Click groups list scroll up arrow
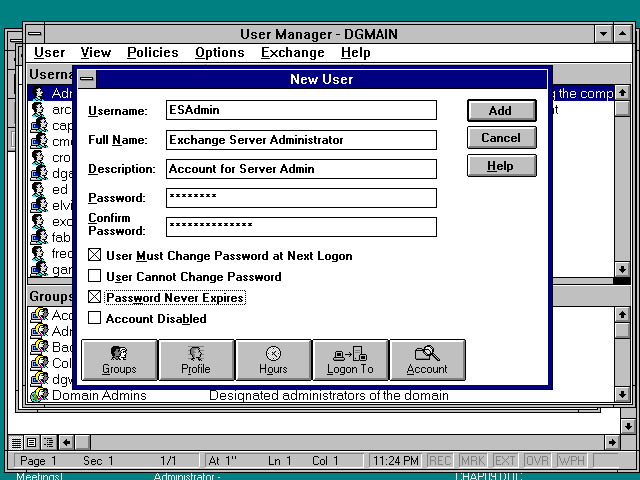The image size is (640, 480). point(622,314)
